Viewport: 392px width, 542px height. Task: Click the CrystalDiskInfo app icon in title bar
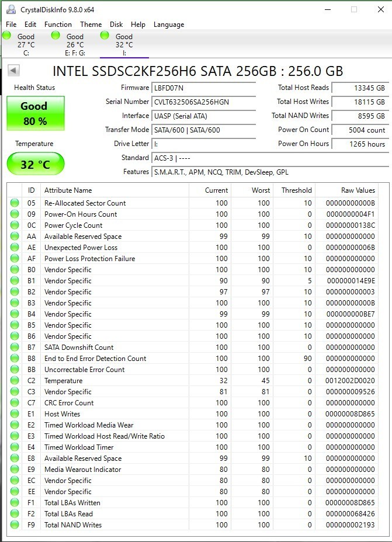11,9
